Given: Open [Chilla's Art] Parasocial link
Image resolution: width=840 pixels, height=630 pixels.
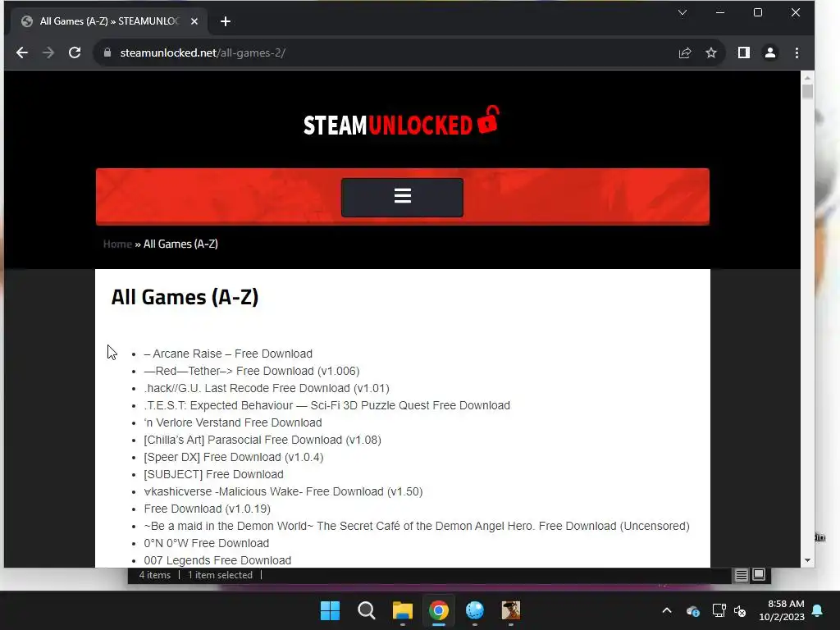Looking at the screenshot, I should coord(262,440).
